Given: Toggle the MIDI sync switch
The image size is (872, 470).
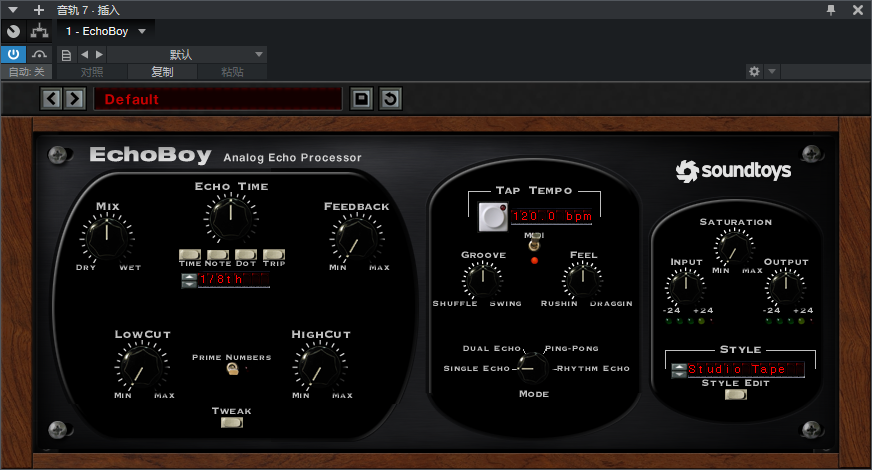Looking at the screenshot, I should 534,243.
